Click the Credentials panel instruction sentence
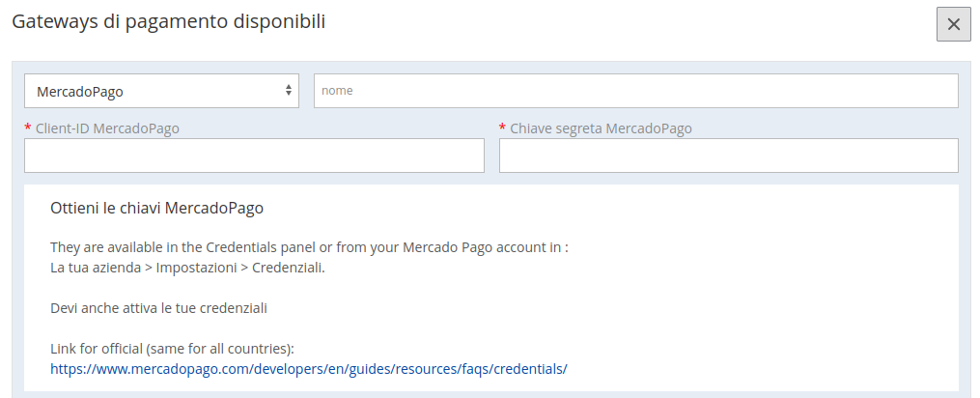Image resolution: width=980 pixels, height=398 pixels. [309, 247]
